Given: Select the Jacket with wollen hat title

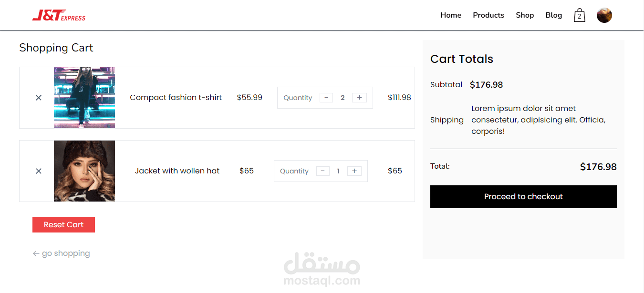Looking at the screenshot, I should pos(177,171).
